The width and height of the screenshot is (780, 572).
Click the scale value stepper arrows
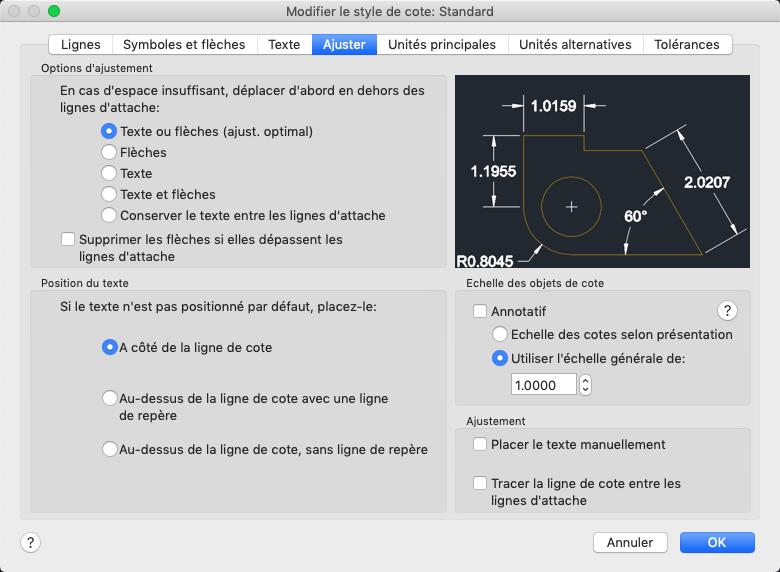(585, 385)
